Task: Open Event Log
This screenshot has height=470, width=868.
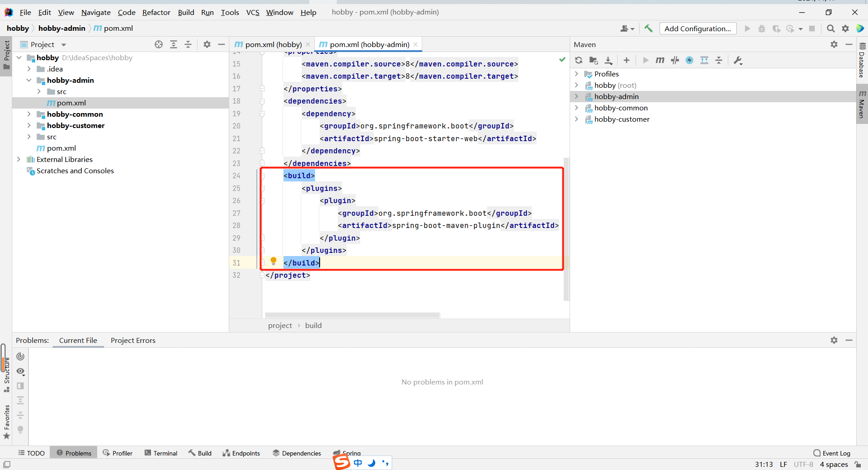Action: click(x=832, y=453)
